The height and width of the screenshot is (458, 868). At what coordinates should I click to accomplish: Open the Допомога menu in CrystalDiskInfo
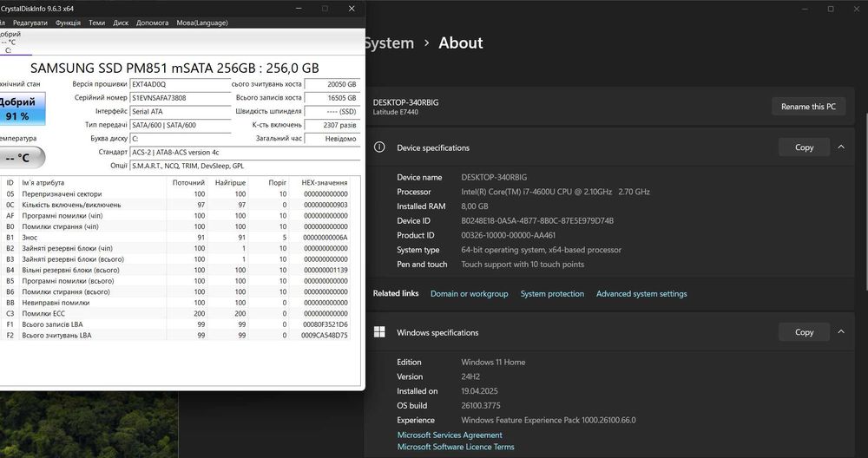[x=152, y=23]
